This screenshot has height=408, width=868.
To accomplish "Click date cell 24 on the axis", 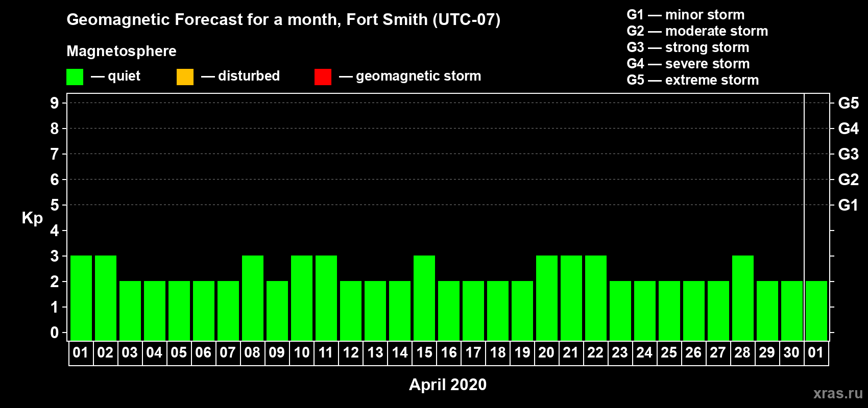I will (x=645, y=353).
